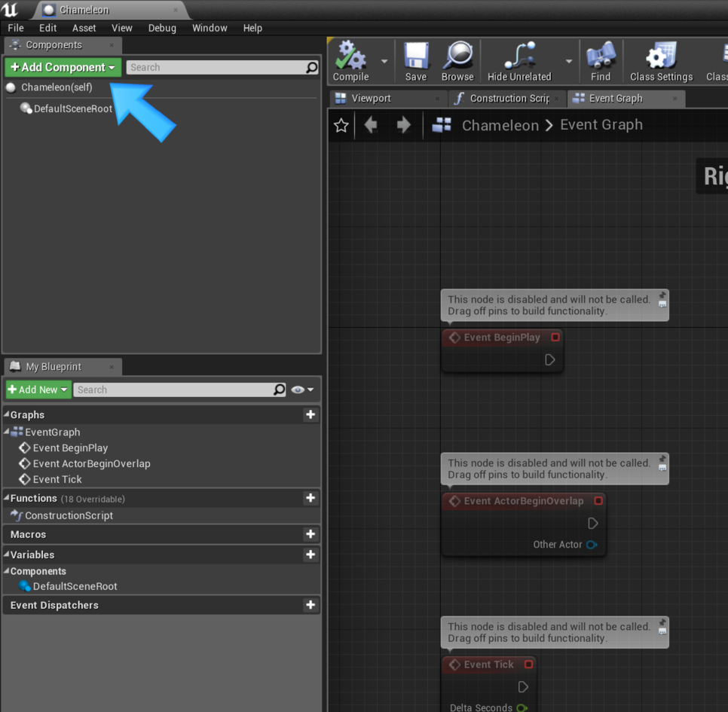Pin the Event ActorBeginOverlap comment bubble

[x=662, y=459]
